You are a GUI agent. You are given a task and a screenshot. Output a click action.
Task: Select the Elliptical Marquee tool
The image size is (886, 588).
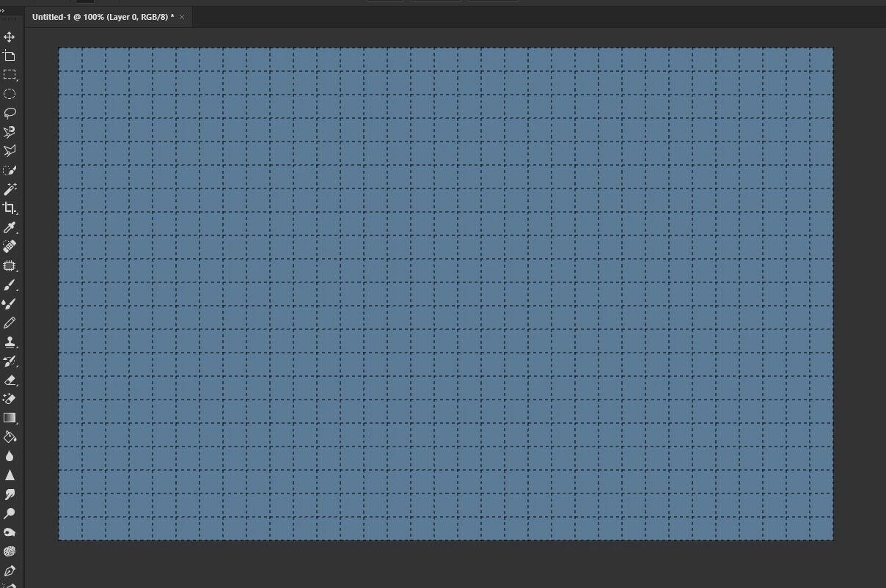(x=10, y=94)
